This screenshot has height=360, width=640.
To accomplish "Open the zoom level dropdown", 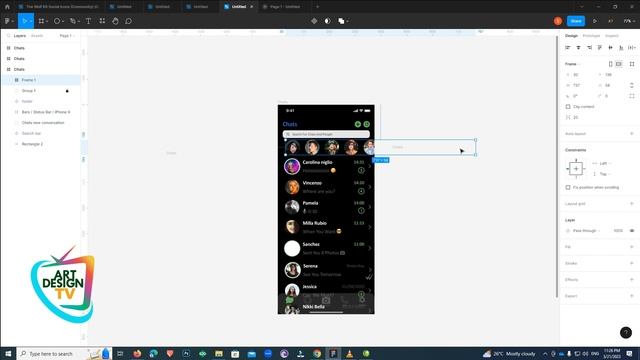I will tap(629, 21).
